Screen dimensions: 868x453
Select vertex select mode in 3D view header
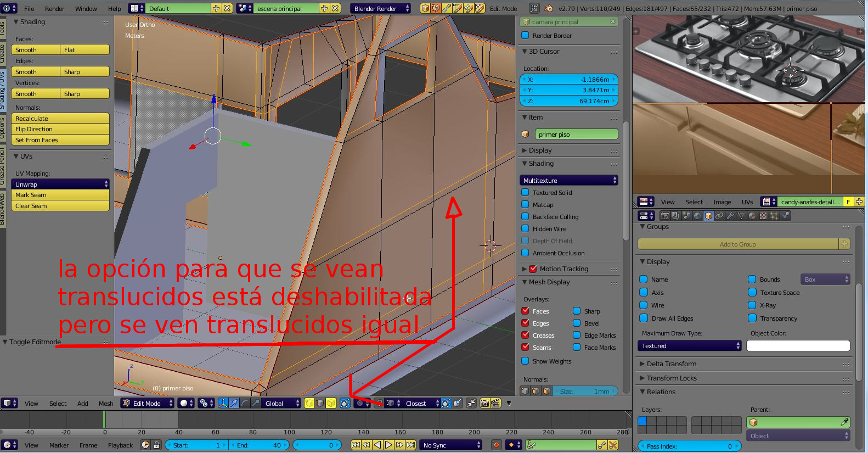point(309,403)
